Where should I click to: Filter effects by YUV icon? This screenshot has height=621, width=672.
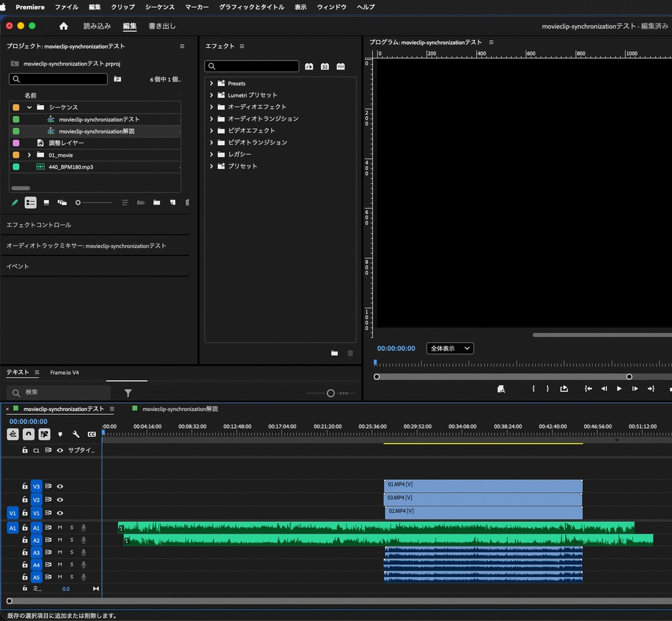(x=341, y=66)
